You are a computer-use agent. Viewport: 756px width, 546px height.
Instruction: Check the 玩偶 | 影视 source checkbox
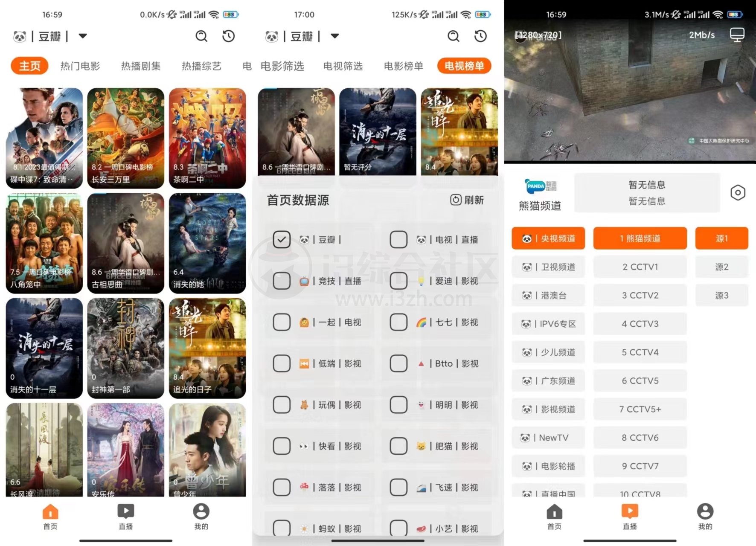point(282,405)
